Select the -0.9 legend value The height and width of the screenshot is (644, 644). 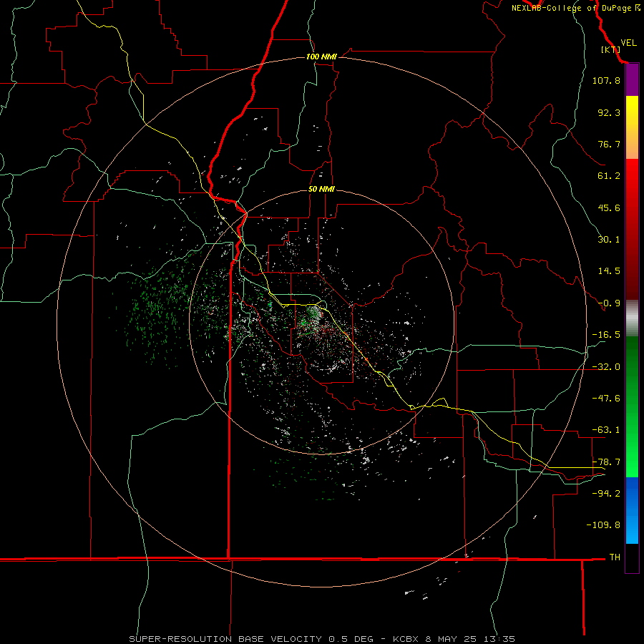click(x=609, y=303)
